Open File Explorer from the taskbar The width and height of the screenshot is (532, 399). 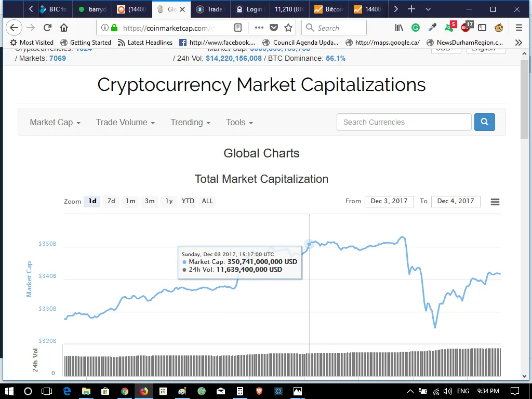pos(86,391)
